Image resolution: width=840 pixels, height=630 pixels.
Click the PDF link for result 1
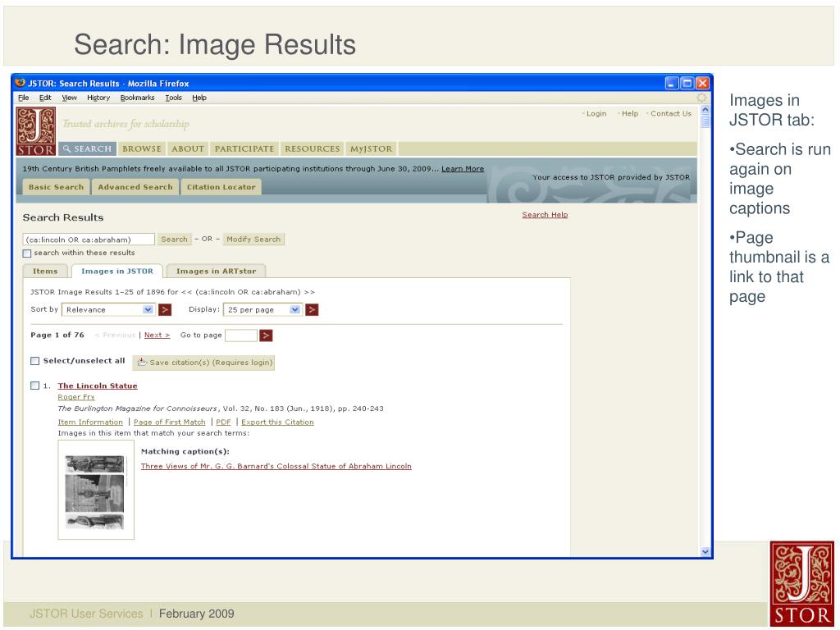223,422
